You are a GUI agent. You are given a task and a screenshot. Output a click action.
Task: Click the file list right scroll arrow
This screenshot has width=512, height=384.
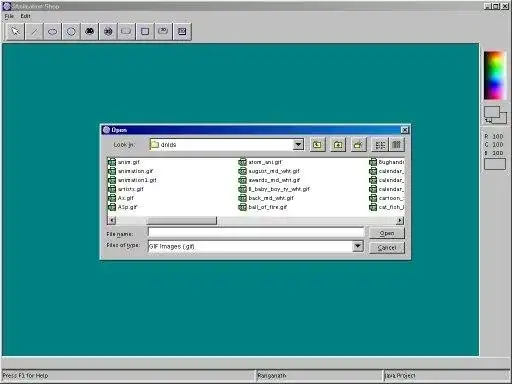pyautogui.click(x=400, y=220)
